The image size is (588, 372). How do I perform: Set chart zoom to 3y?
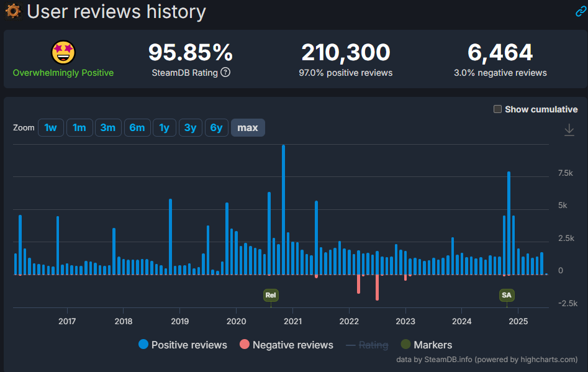tap(191, 128)
